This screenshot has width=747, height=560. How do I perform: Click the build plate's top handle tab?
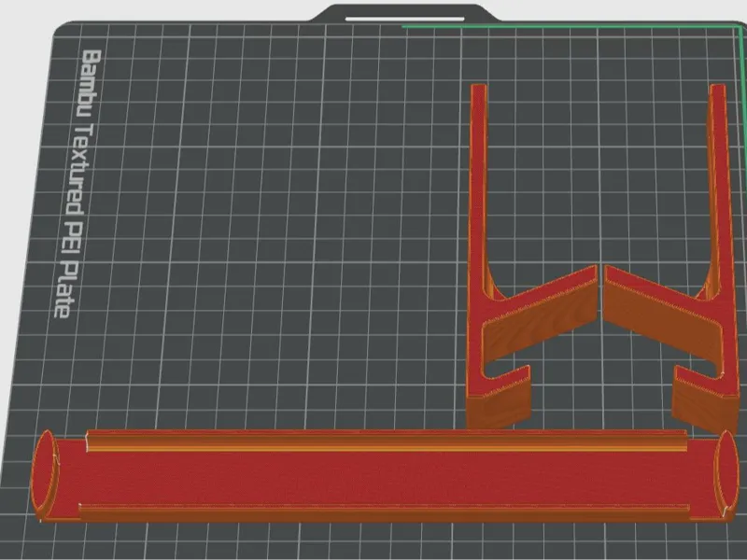404,13
